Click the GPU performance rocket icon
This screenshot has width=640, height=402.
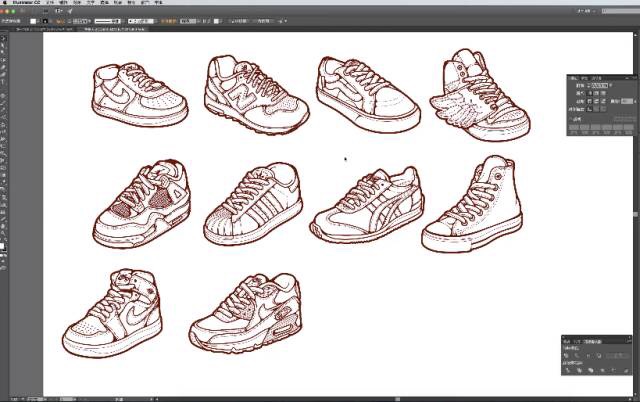tap(70, 11)
